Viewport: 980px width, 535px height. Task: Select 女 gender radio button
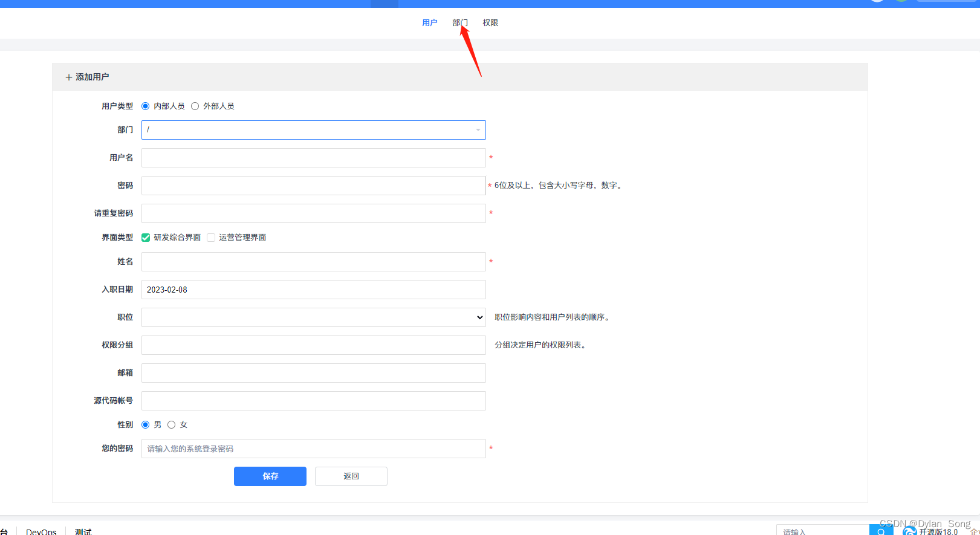point(172,425)
